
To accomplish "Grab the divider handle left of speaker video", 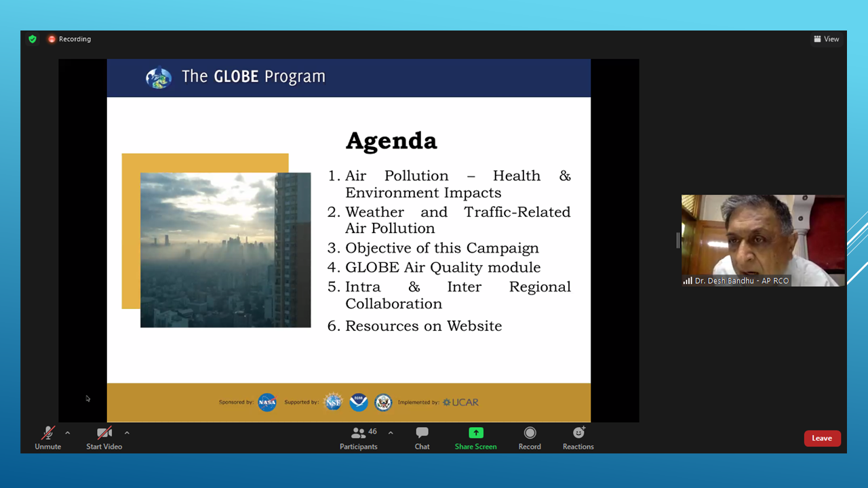I will tap(677, 241).
